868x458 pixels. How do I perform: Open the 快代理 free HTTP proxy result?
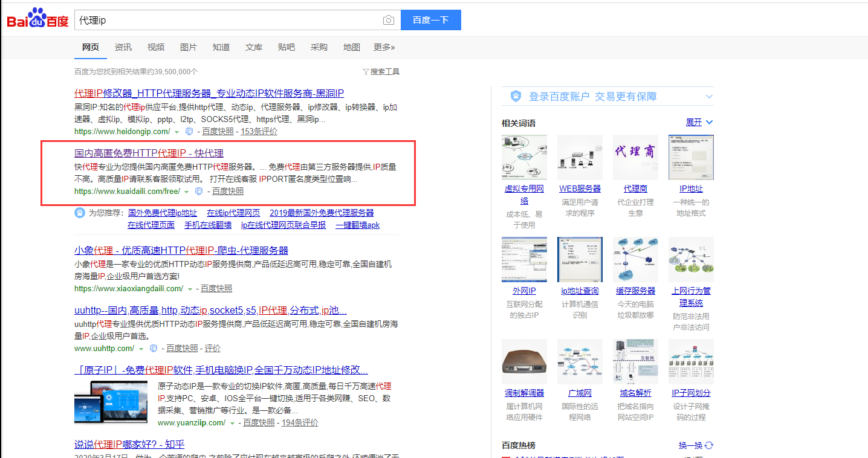[149, 153]
